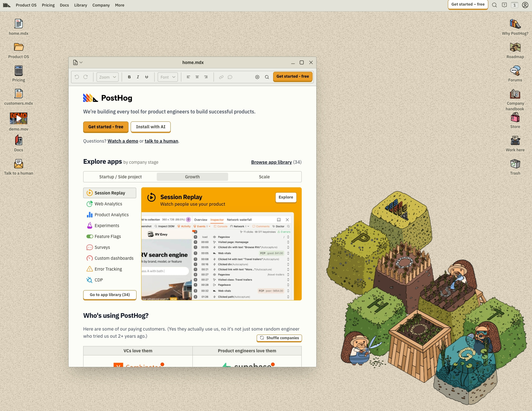Open Product OS folder icon
This screenshot has width=532, height=411.
[x=19, y=47]
